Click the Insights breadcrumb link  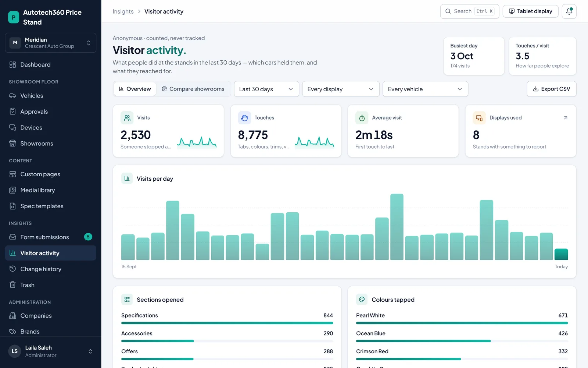click(123, 11)
